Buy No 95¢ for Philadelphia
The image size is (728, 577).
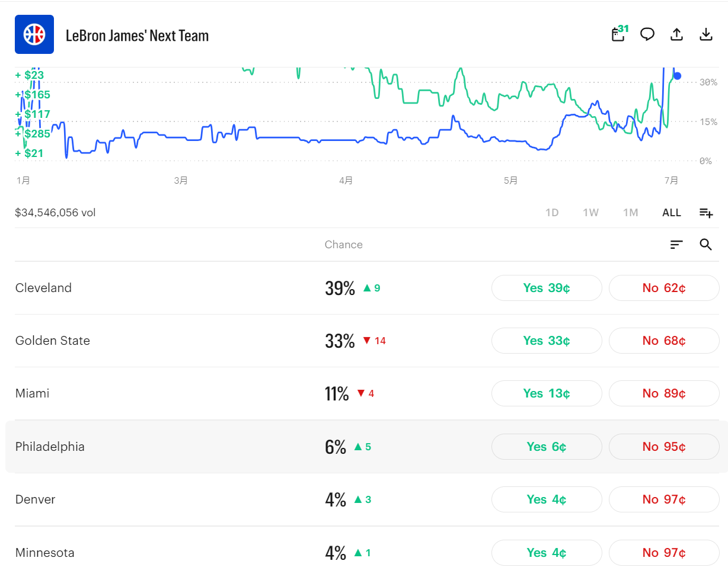point(664,447)
